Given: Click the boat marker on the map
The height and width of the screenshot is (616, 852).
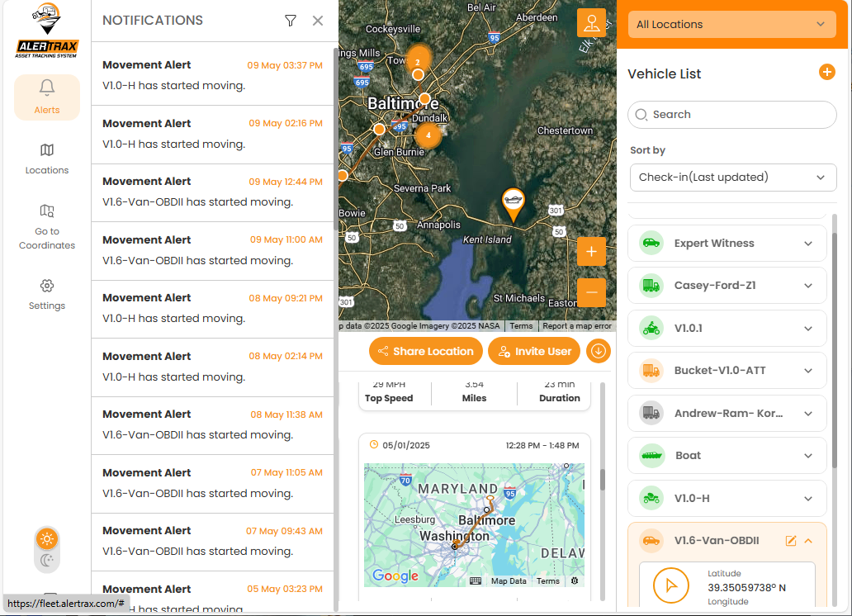Looking at the screenshot, I should (513, 202).
